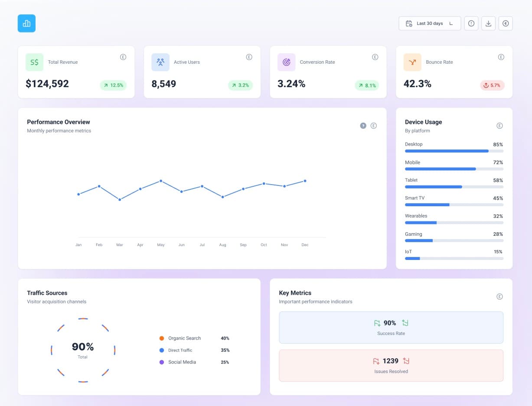Click the Active Users people icon
532x406 pixels.
coord(160,62)
